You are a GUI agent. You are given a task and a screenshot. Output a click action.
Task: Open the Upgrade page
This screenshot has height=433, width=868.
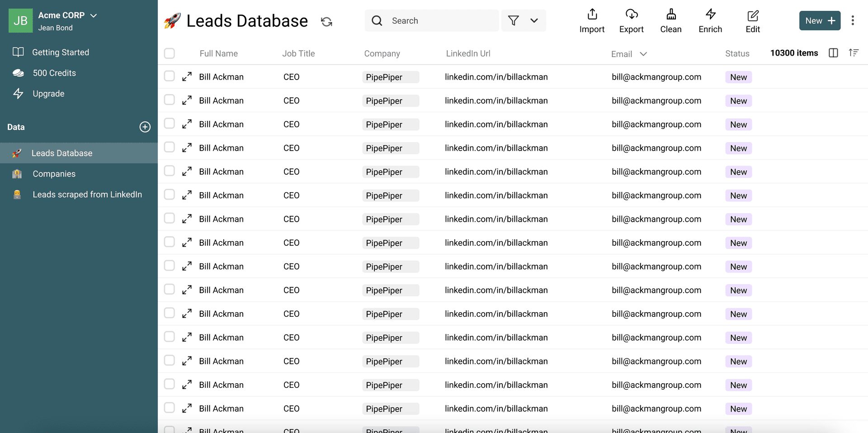48,94
